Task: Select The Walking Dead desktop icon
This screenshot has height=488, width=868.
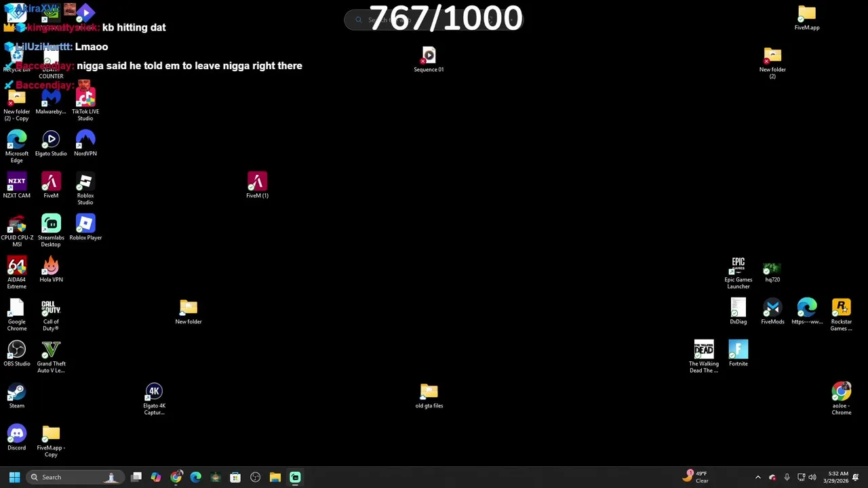Action: pyautogui.click(x=704, y=357)
